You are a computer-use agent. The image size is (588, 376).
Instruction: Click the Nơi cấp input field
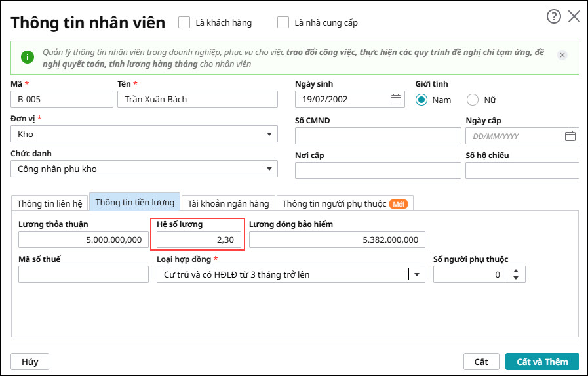[378, 171]
